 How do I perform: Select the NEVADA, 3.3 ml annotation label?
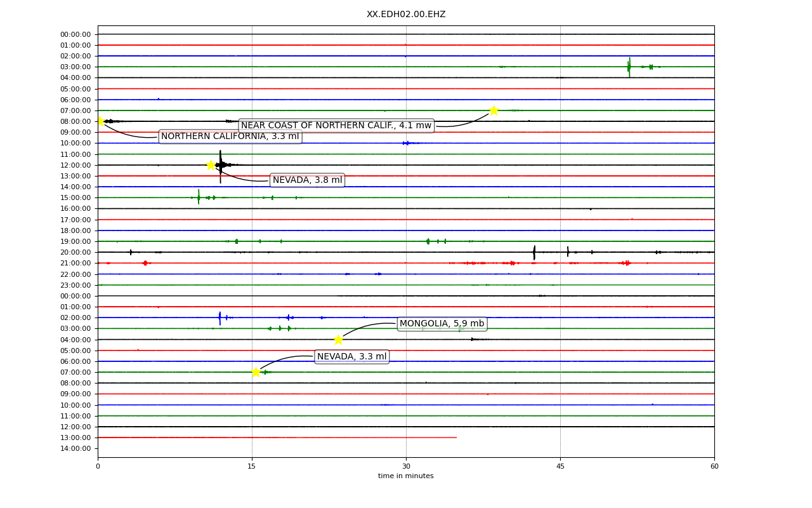[352, 357]
